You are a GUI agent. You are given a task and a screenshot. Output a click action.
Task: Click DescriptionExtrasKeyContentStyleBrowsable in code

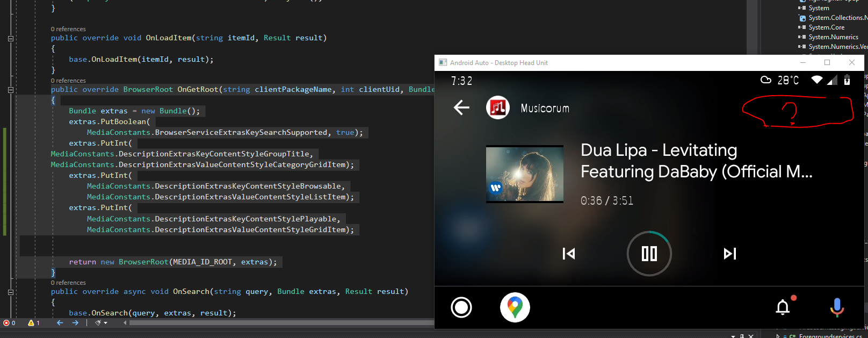coord(248,186)
